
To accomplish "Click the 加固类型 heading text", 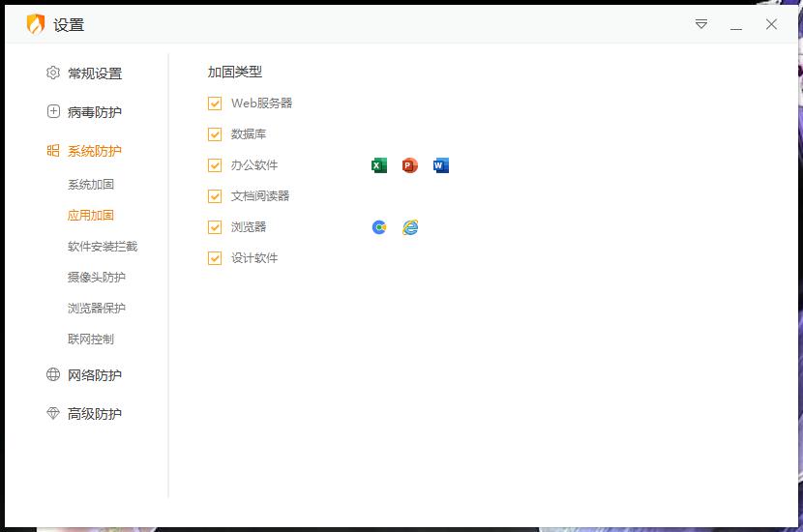I will tap(234, 73).
